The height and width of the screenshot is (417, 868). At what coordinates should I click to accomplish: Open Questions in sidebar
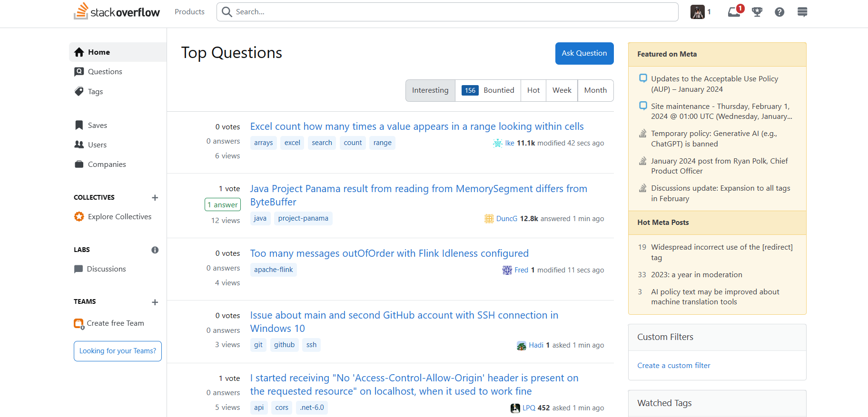pyautogui.click(x=118, y=72)
